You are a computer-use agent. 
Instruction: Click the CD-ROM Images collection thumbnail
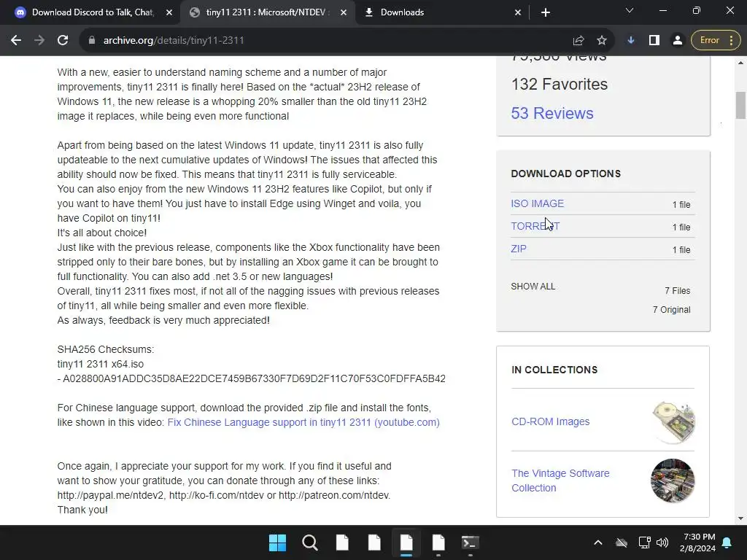click(x=673, y=422)
